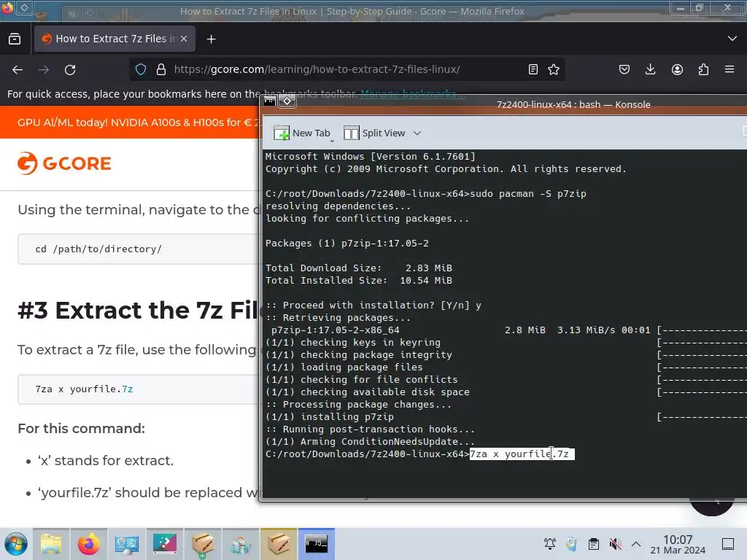
Task: Click the muted volume tray icon
Action: click(615, 544)
